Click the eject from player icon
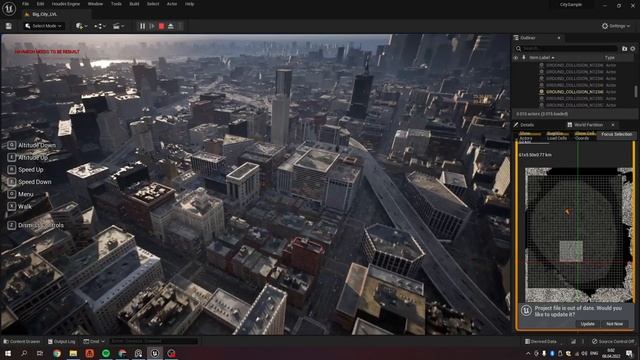The width and height of the screenshot is (640, 360). 171,26
